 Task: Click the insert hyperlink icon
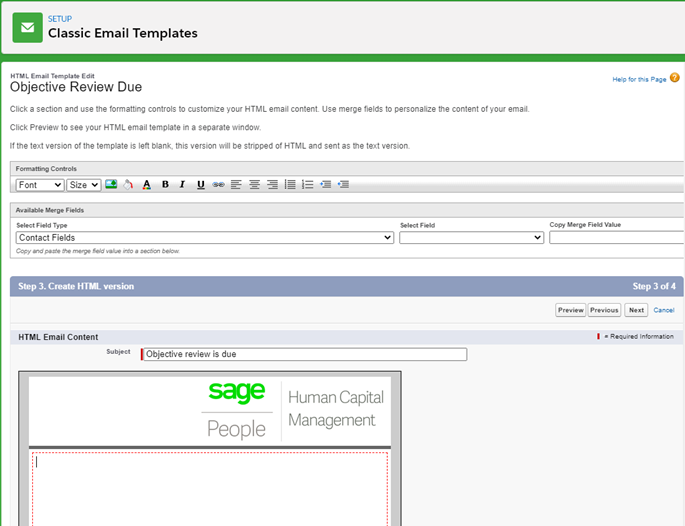pyautogui.click(x=218, y=185)
